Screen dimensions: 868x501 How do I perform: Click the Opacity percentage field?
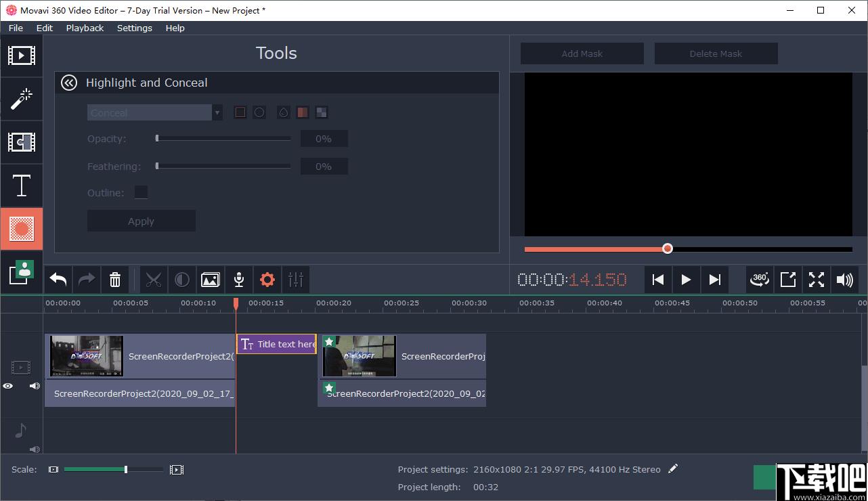[x=324, y=139]
